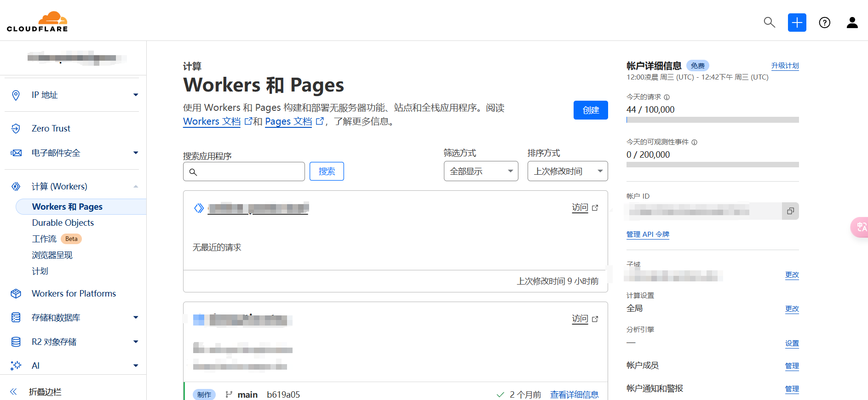This screenshot has width=868, height=400.
Task: Open 工作流 Beta in the sidebar
Action: click(x=57, y=239)
